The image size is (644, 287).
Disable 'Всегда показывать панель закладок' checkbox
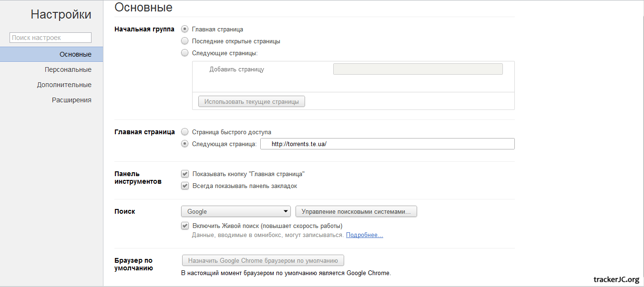click(185, 186)
